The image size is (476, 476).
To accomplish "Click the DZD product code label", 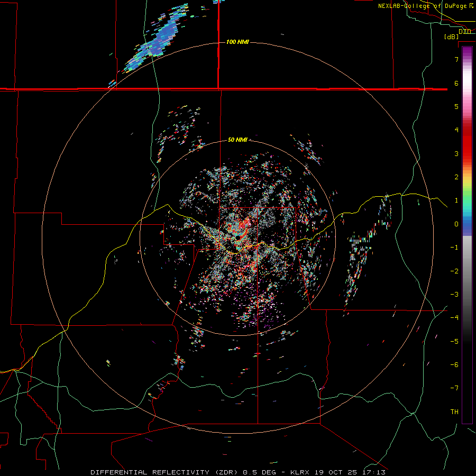I will (464, 31).
